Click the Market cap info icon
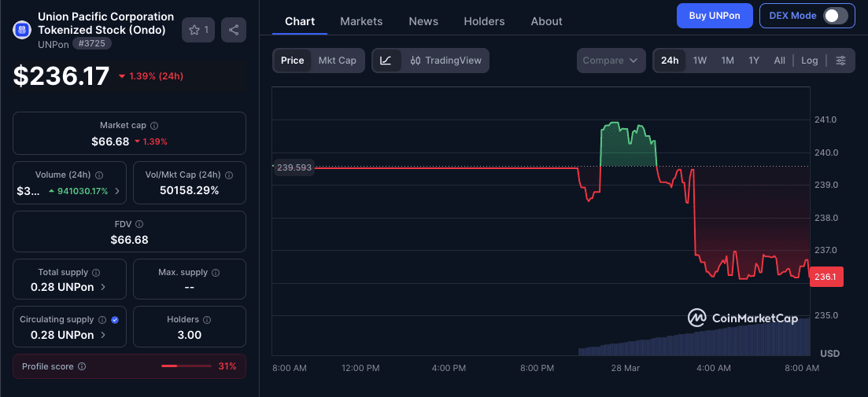 (154, 126)
